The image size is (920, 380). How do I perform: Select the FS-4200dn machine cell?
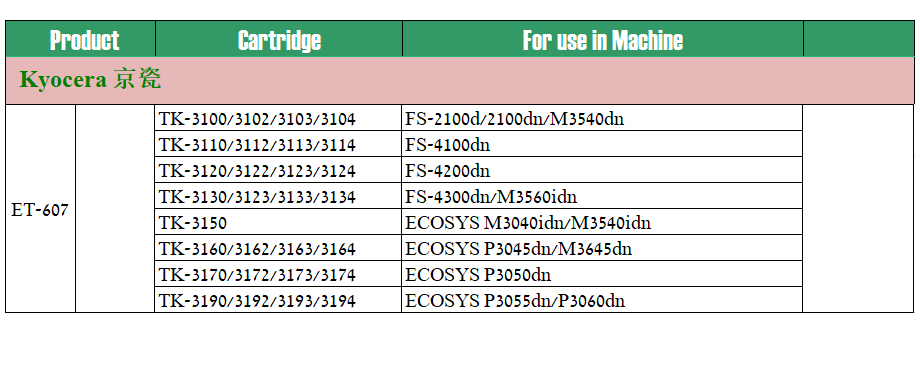(602, 170)
